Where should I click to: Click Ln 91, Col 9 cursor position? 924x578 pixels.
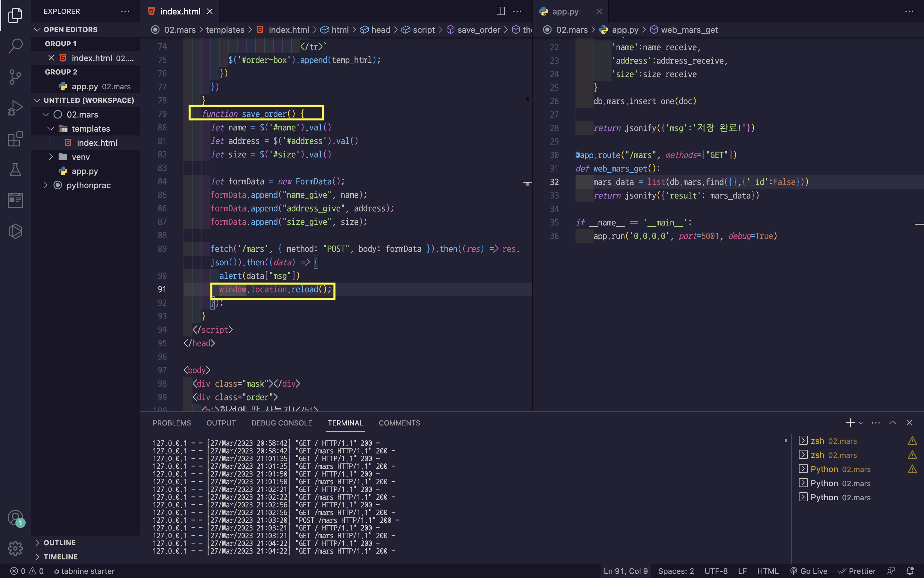pos(625,571)
